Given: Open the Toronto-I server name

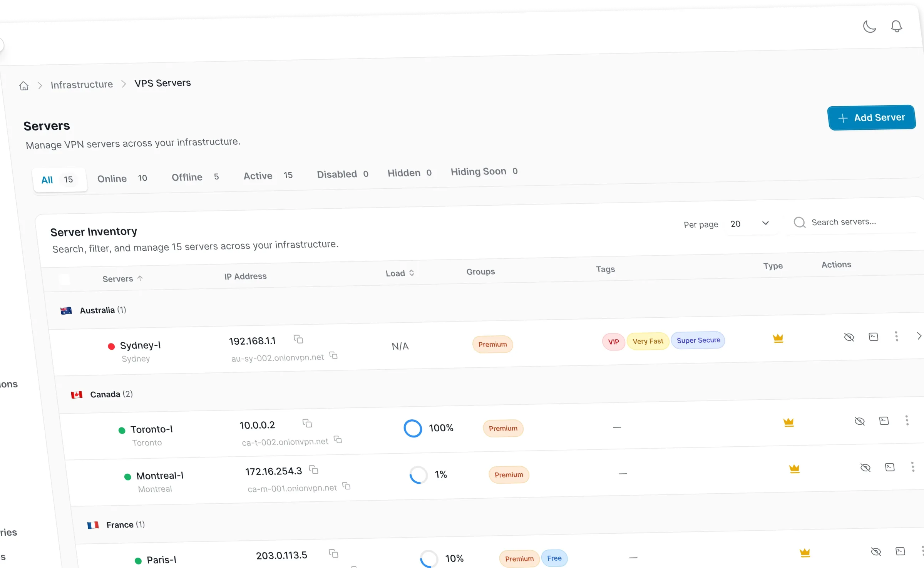Looking at the screenshot, I should pos(151,429).
